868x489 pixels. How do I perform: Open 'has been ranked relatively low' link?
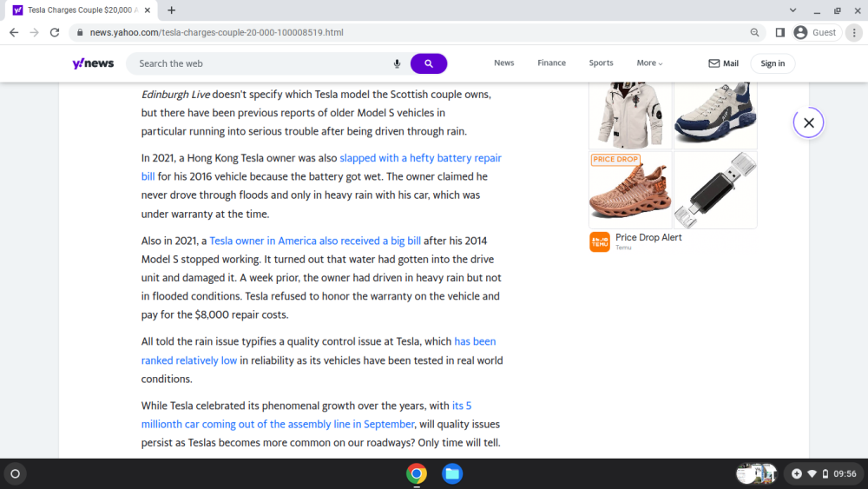pyautogui.click(x=319, y=351)
